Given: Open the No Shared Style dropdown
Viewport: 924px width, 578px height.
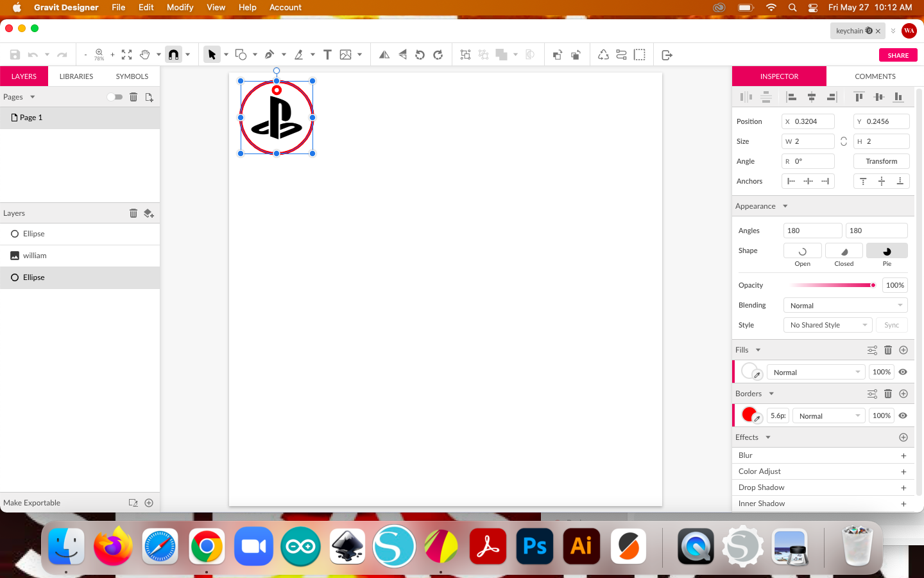Looking at the screenshot, I should click(828, 325).
